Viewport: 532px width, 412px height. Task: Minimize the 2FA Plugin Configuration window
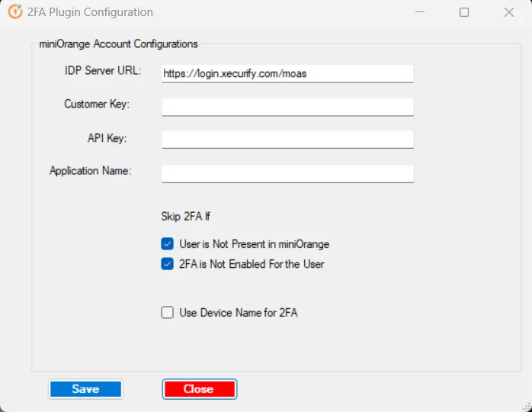(x=420, y=12)
